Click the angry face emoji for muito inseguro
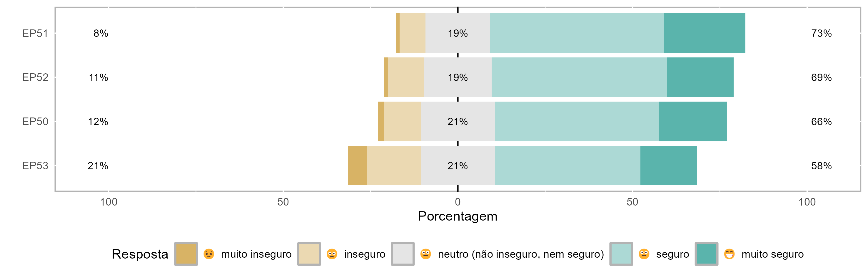The image size is (868, 278). tap(208, 254)
